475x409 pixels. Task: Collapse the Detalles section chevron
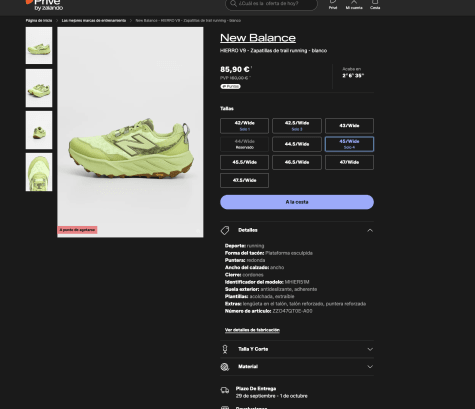pyautogui.click(x=370, y=230)
